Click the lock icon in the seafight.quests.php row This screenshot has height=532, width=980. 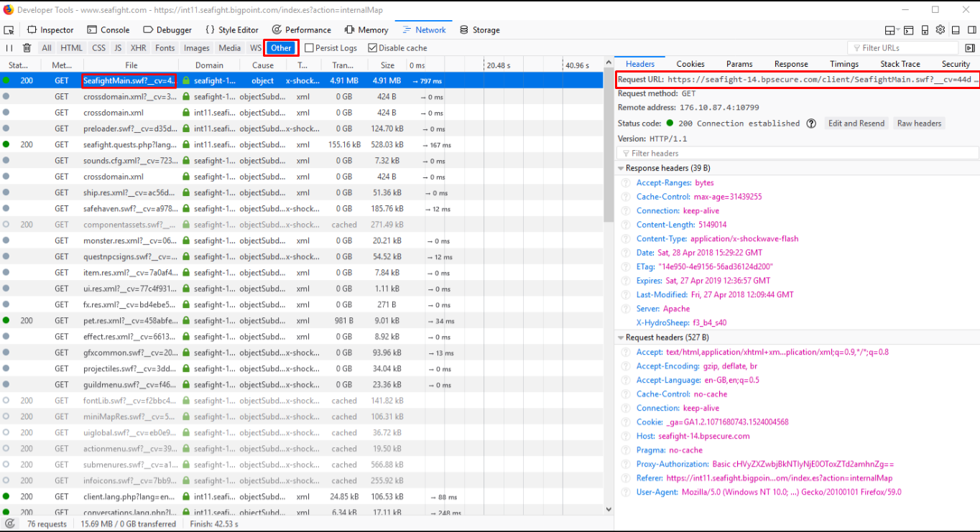coord(186,144)
